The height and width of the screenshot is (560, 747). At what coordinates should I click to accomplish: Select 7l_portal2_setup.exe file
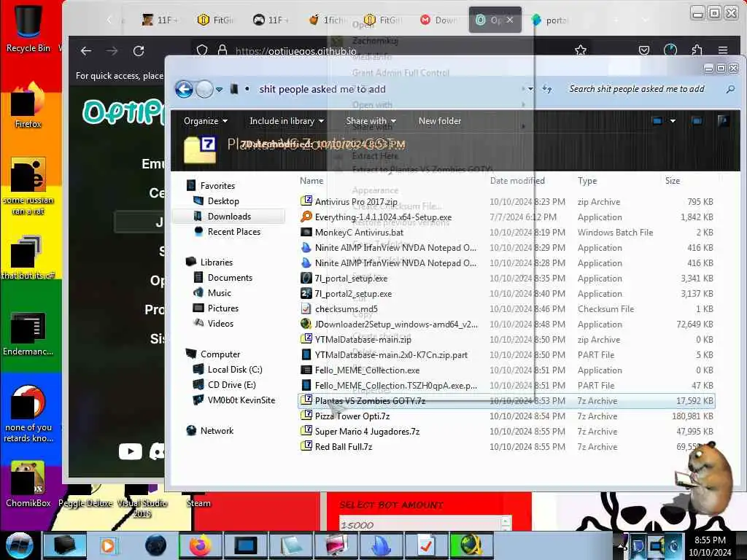point(352,293)
